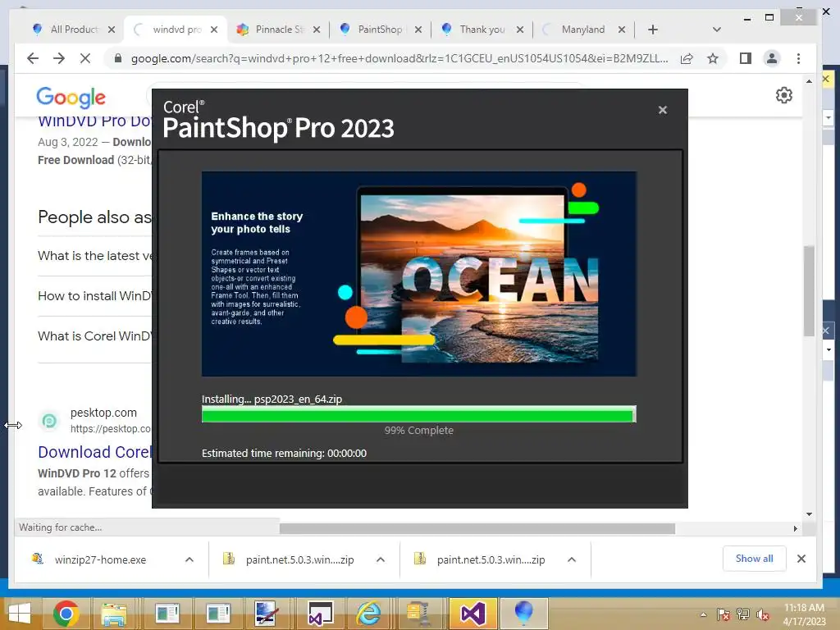Open the muted volume tray icon
This screenshot has width=840, height=630.
(762, 614)
